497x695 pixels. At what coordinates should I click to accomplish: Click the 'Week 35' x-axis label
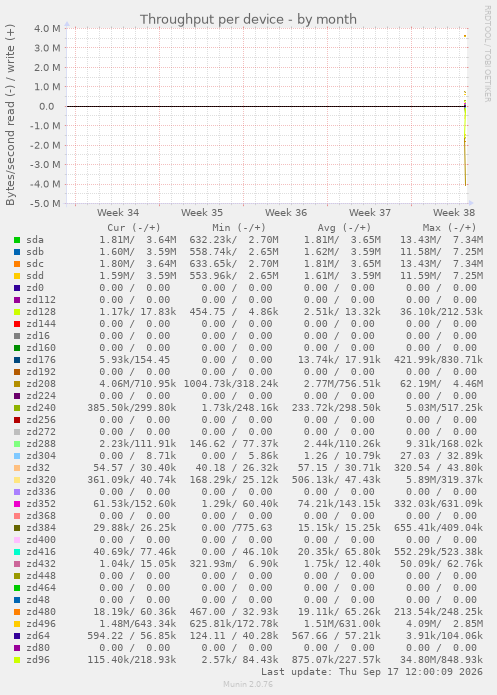pyautogui.click(x=202, y=213)
